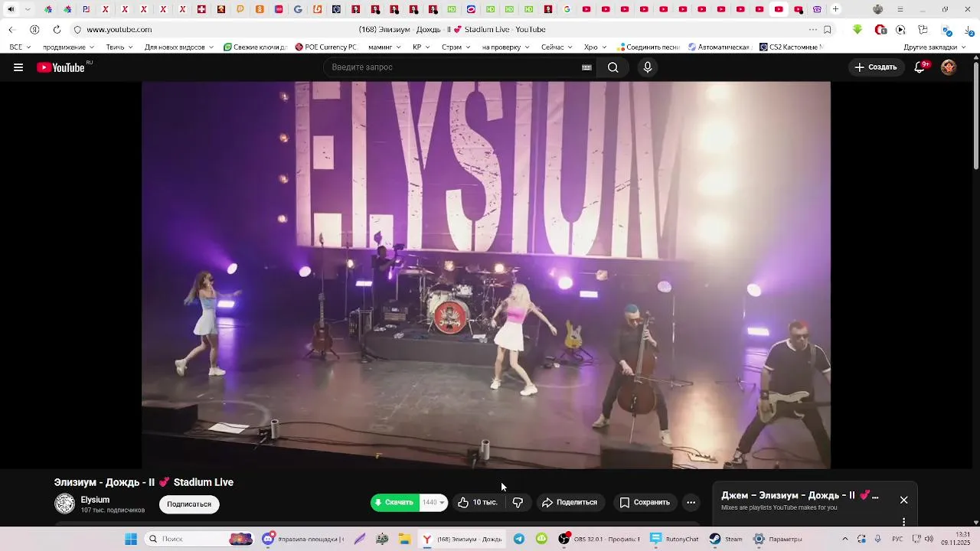Go to YouTube home via logo

(60, 67)
